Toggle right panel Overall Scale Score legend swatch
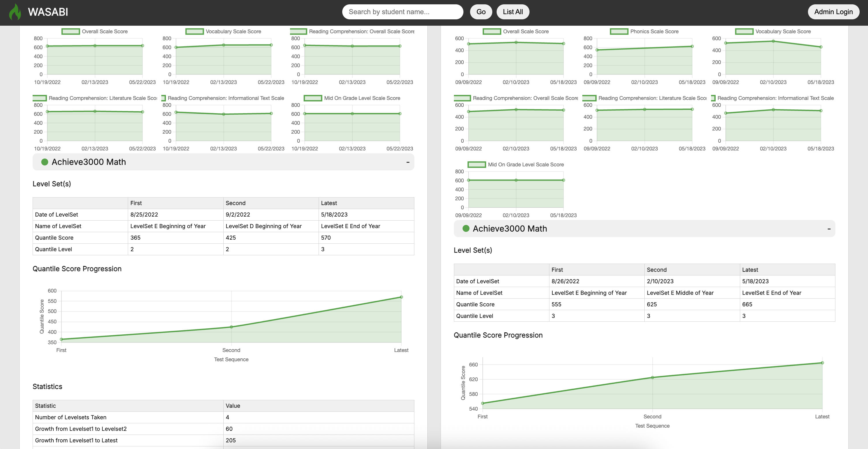The width and height of the screenshot is (868, 449). 492,31
